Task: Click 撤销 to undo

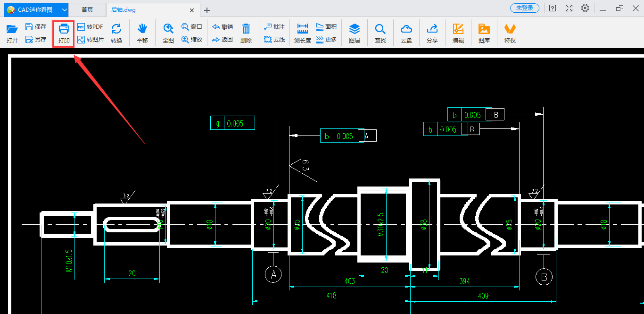Action: pyautogui.click(x=223, y=27)
